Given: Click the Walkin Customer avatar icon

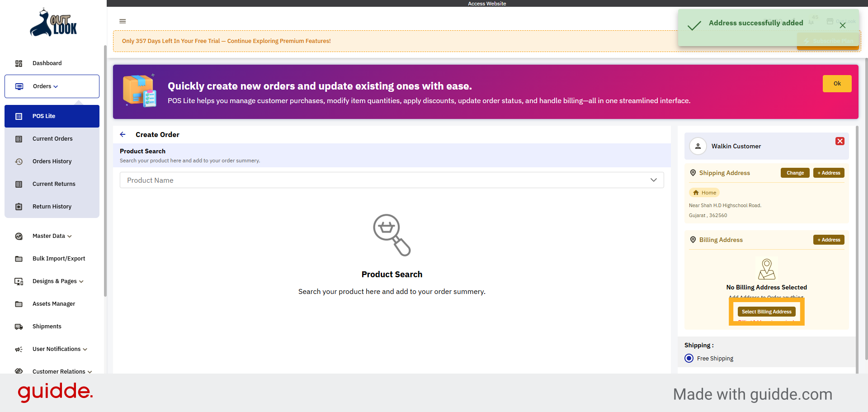Looking at the screenshot, I should (x=698, y=146).
